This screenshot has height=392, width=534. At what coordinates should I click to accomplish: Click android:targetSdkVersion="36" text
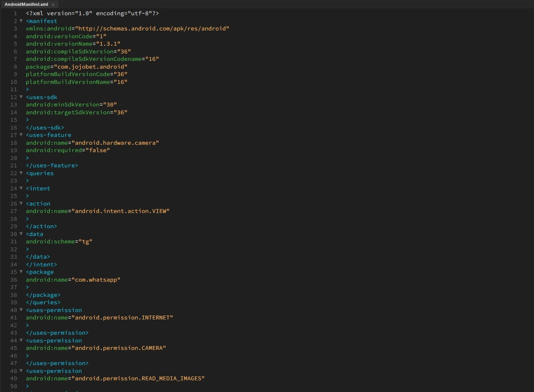pyautogui.click(x=76, y=112)
